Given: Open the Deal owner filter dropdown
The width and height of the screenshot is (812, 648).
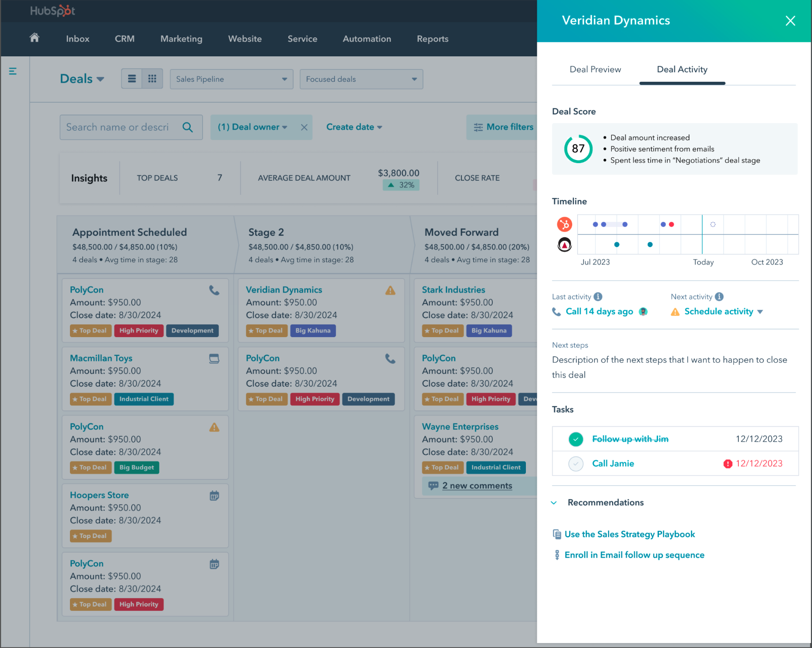Looking at the screenshot, I should click(x=253, y=127).
